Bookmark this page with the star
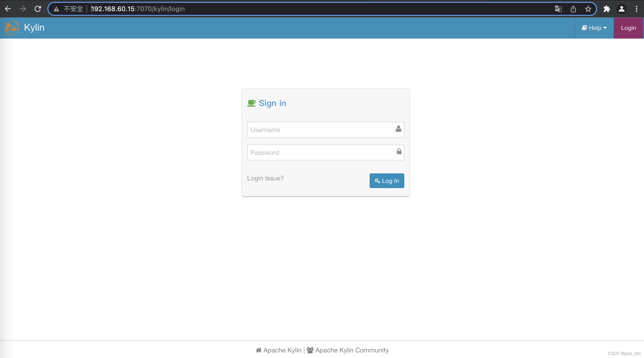 tap(588, 9)
